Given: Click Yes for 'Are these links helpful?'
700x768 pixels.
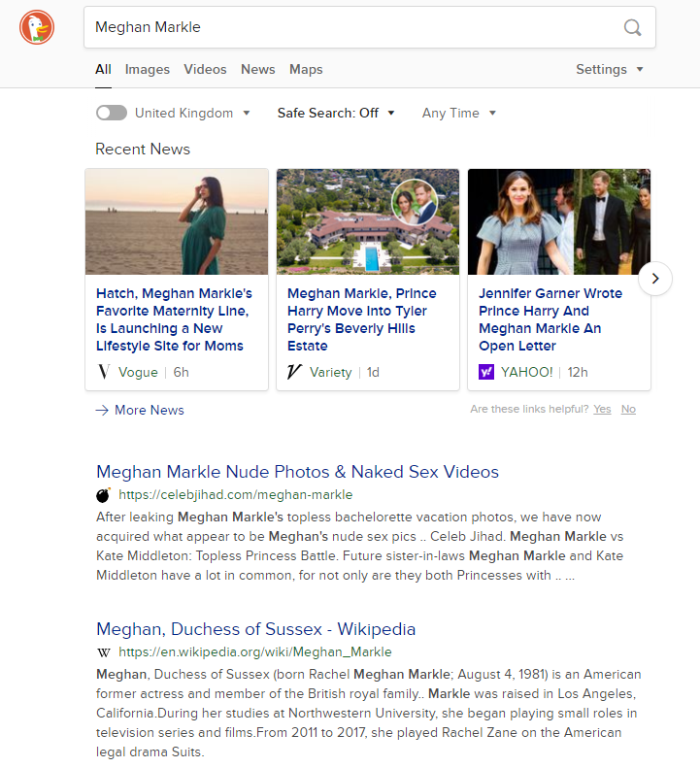Looking at the screenshot, I should pos(602,409).
